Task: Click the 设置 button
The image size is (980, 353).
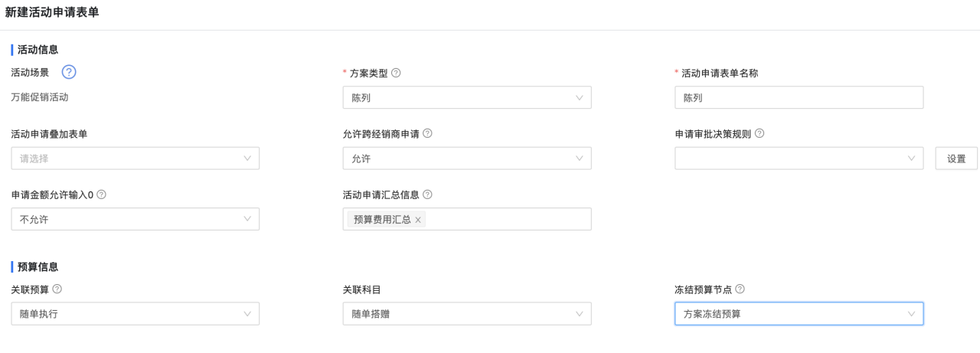Action: click(x=956, y=159)
